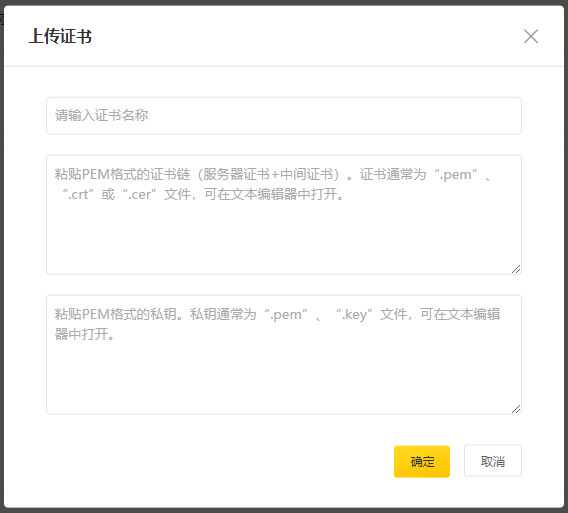Click the 上传证书 dialog title
The image size is (568, 513).
60,36
